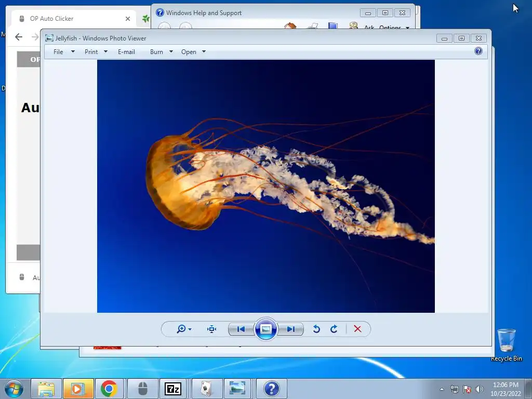This screenshot has height=399, width=532.
Task: Click E-mail in the Photo Viewer toolbar
Action: tap(126, 52)
